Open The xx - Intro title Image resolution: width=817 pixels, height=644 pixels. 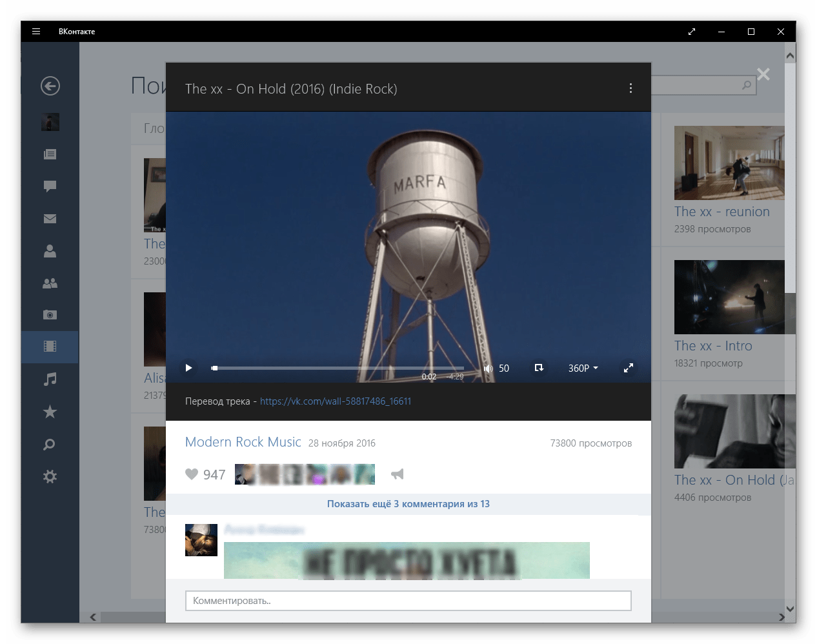[x=713, y=346]
